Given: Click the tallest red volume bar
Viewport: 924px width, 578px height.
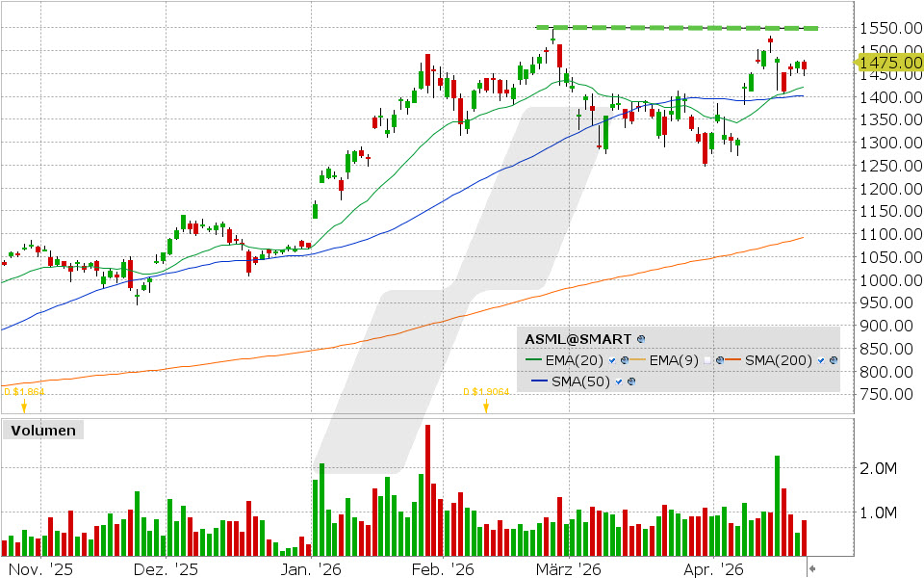Looking at the screenshot, I should click(x=427, y=490).
